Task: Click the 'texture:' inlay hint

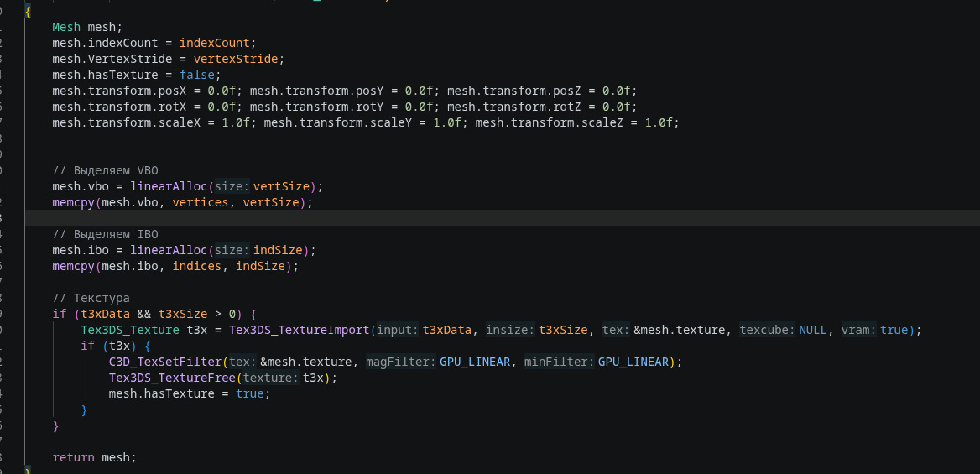Action: coord(271,377)
